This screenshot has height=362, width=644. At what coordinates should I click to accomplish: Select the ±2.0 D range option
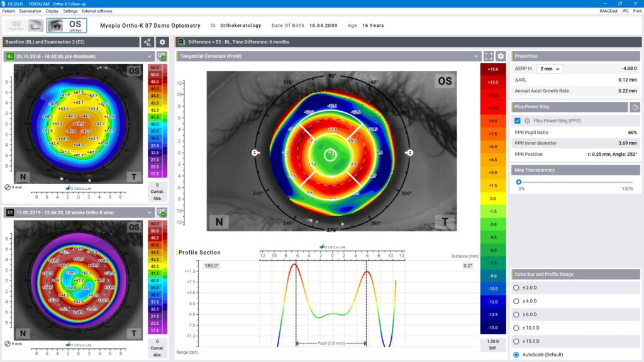point(516,288)
